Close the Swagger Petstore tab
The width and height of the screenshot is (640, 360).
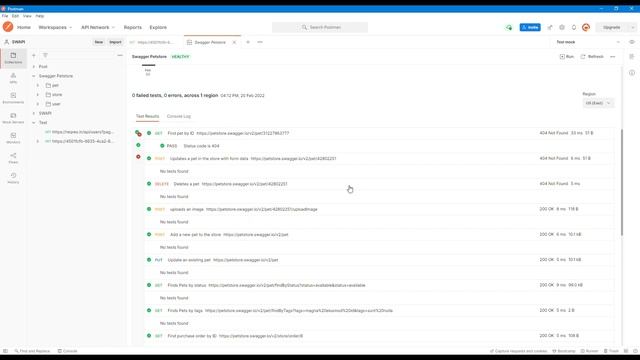click(x=234, y=42)
